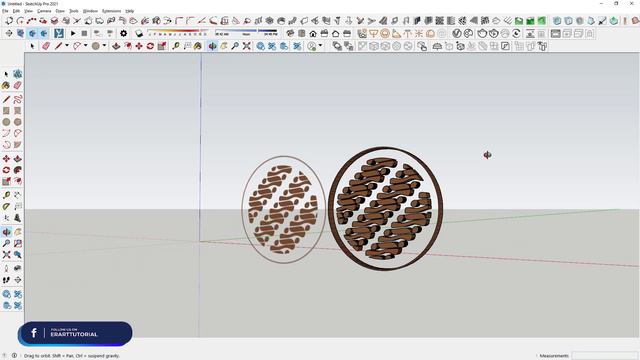Open the Tools menu

pos(73,11)
